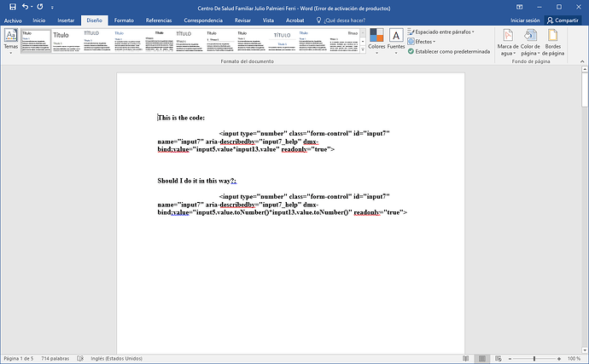Click the Redo/Repeat icon
589x364 pixels.
coord(40,7)
